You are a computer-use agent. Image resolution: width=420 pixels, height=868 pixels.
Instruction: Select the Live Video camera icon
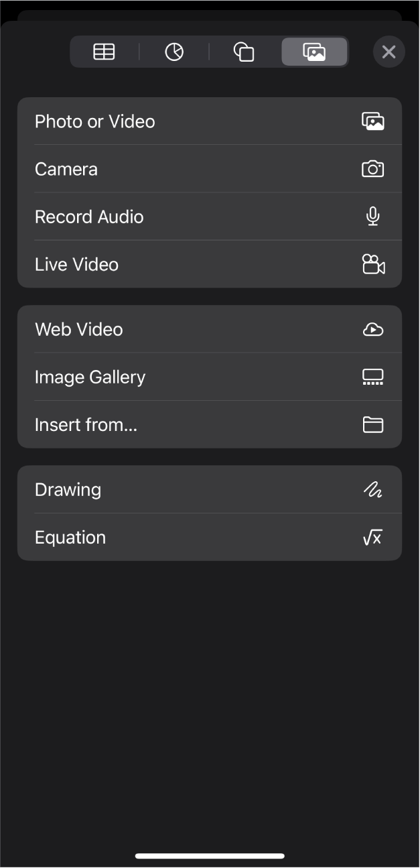coord(373,264)
